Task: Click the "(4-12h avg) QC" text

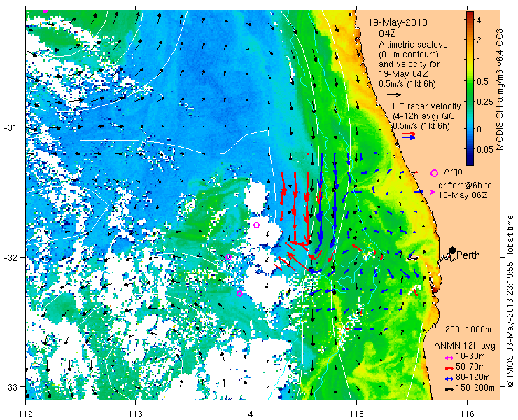Action: (423, 116)
